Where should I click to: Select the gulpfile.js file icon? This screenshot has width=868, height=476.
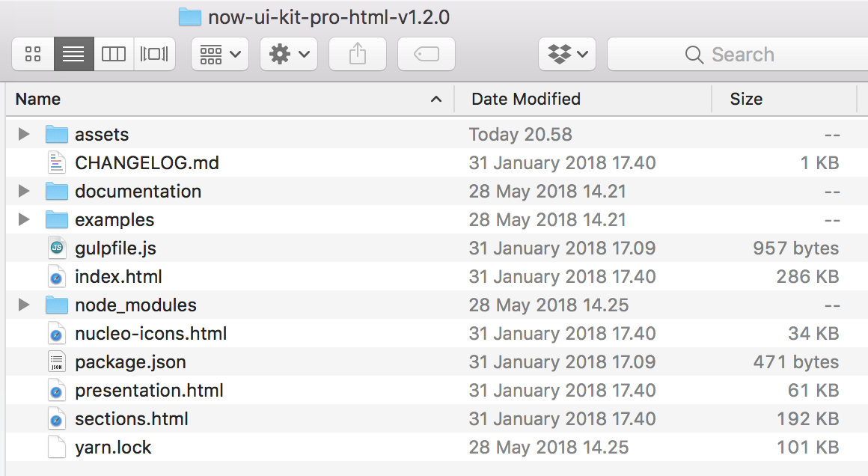pos(56,248)
